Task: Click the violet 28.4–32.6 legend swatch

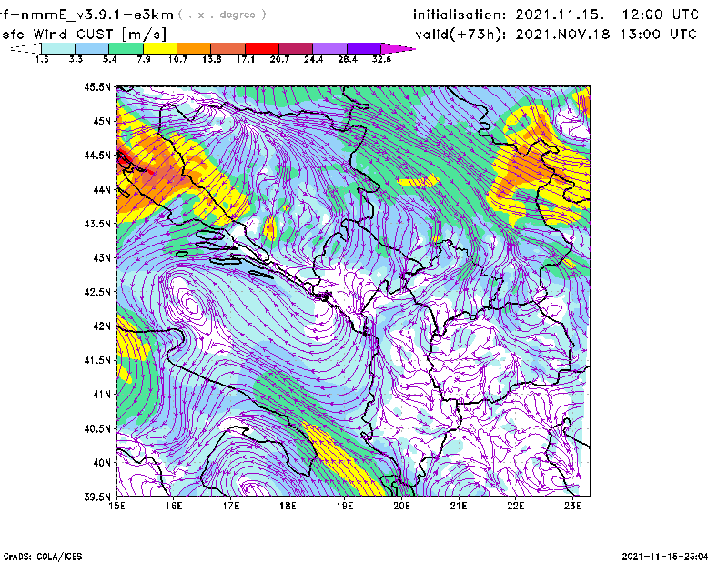Action: pyautogui.click(x=364, y=48)
